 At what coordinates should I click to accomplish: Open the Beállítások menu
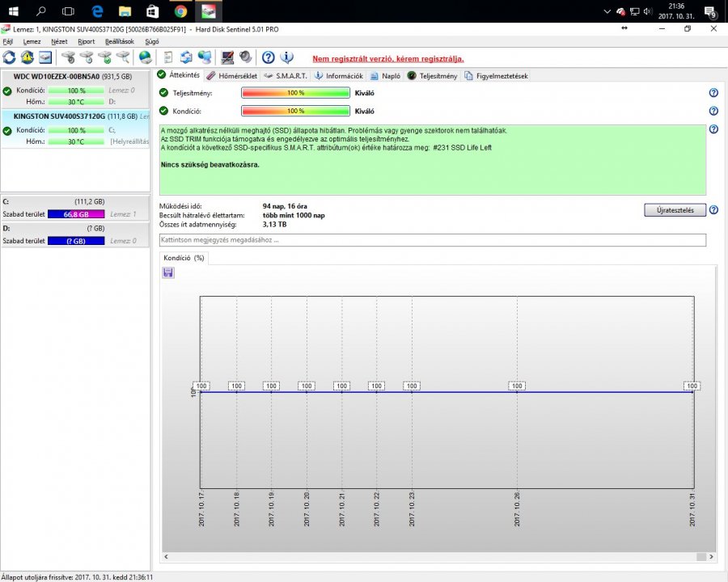pyautogui.click(x=120, y=41)
